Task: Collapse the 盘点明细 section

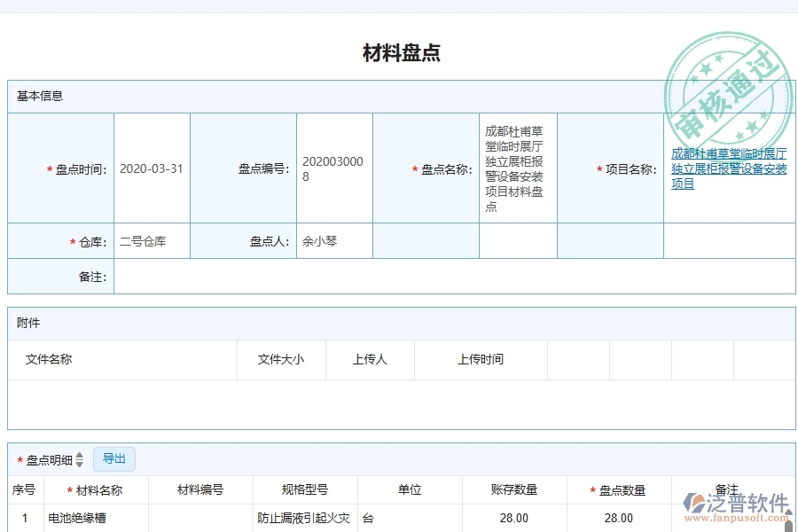Action: click(x=51, y=458)
